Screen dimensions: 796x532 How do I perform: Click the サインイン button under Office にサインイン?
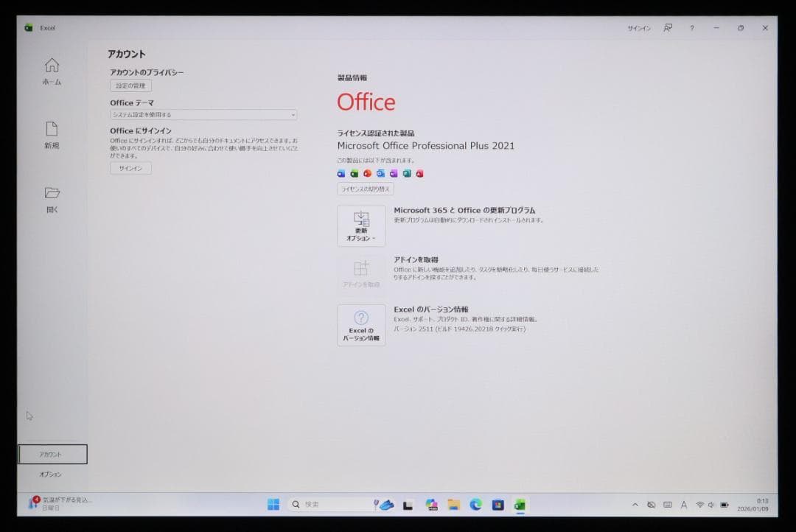coord(130,168)
